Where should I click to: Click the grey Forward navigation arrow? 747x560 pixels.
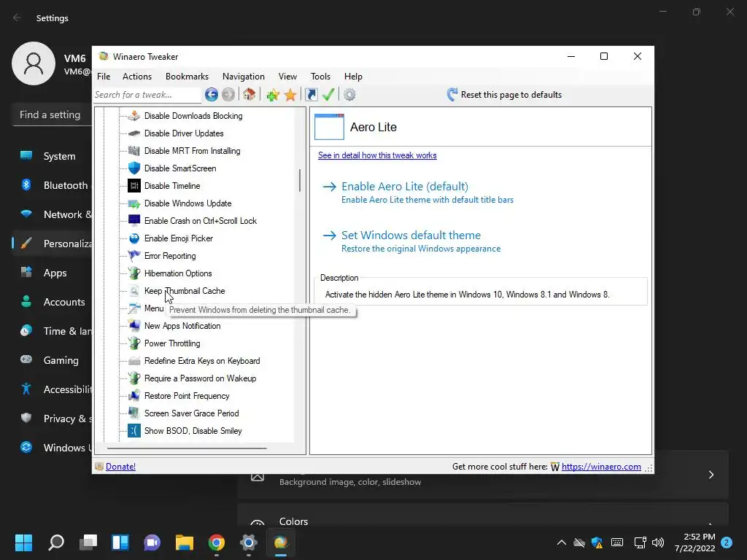tap(228, 95)
